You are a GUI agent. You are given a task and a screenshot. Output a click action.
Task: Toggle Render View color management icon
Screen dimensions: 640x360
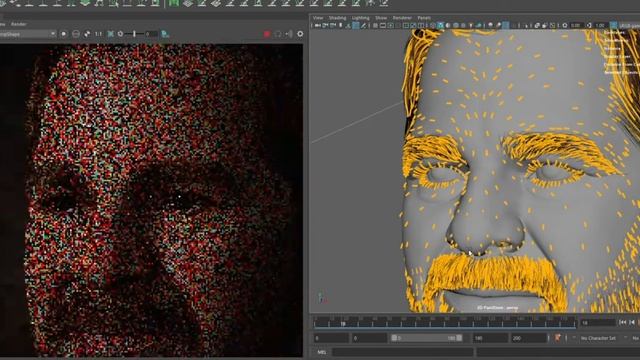pyautogui.click(x=165, y=34)
